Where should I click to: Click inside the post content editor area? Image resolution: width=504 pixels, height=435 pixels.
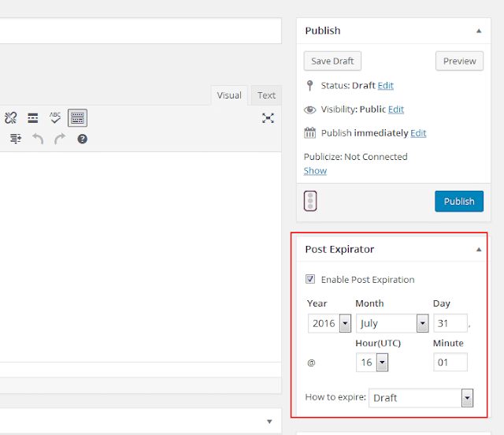141,257
